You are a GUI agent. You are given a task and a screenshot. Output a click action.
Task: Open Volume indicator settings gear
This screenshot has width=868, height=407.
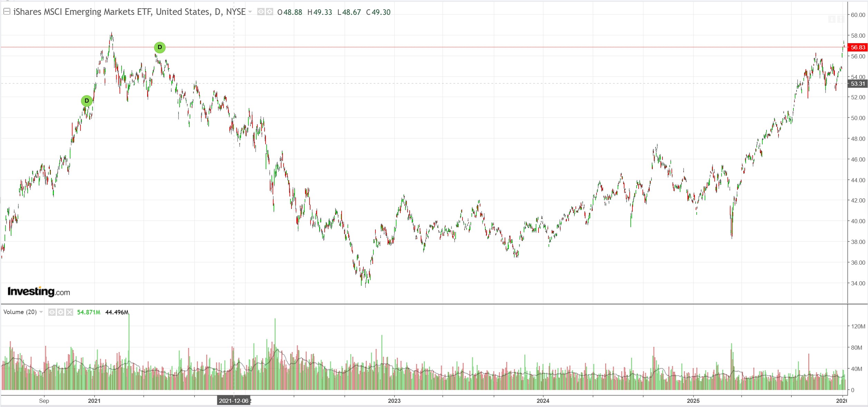tap(61, 312)
